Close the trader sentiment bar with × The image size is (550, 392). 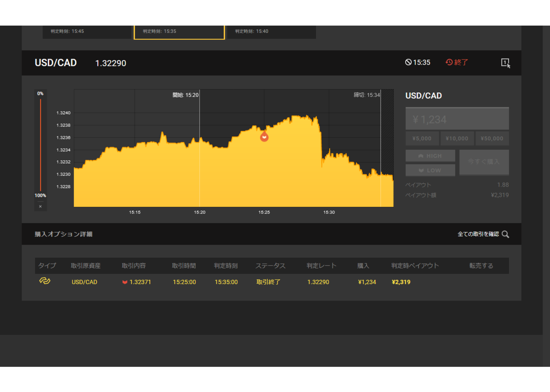40,207
